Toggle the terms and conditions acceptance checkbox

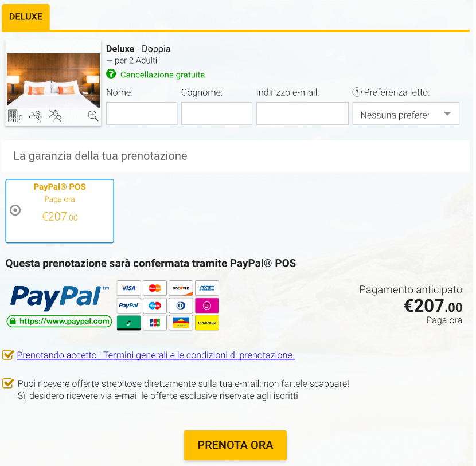[x=8, y=354]
